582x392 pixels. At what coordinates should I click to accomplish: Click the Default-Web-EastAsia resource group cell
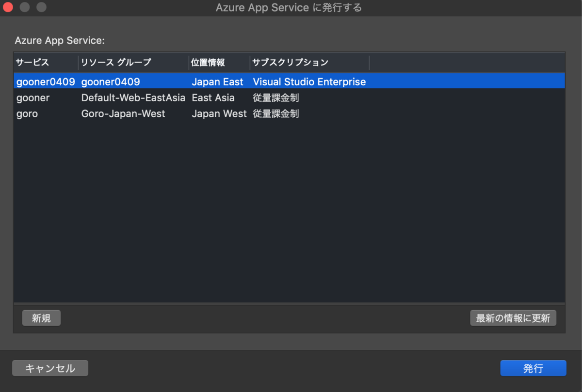pyautogui.click(x=133, y=98)
